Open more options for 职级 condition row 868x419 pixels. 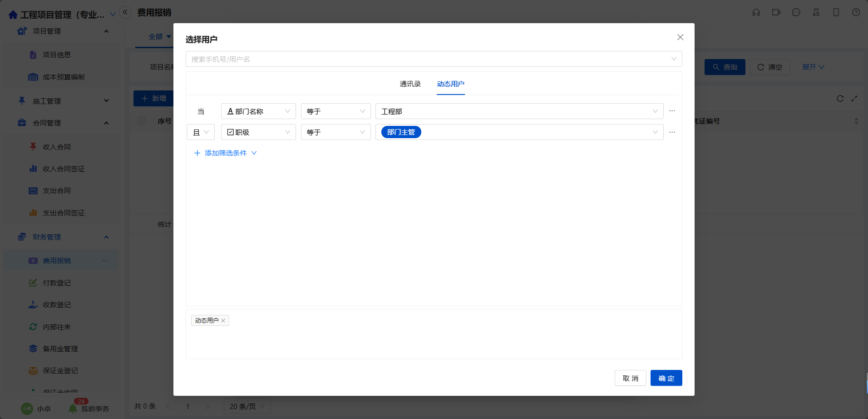(672, 132)
